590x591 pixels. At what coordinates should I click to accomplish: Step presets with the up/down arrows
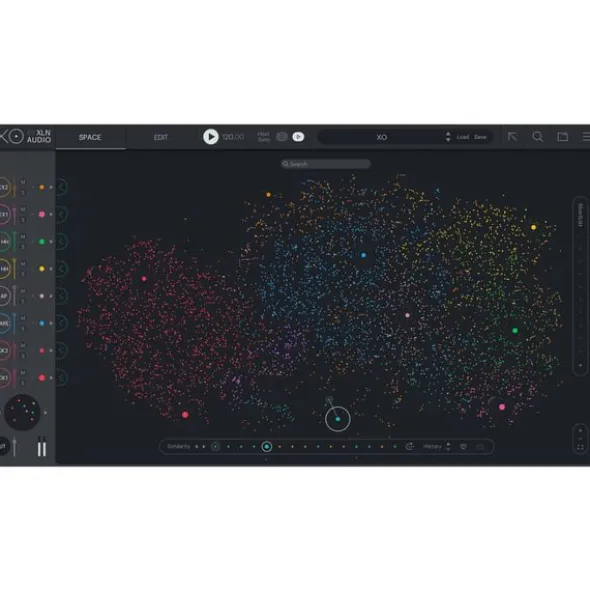point(448,137)
